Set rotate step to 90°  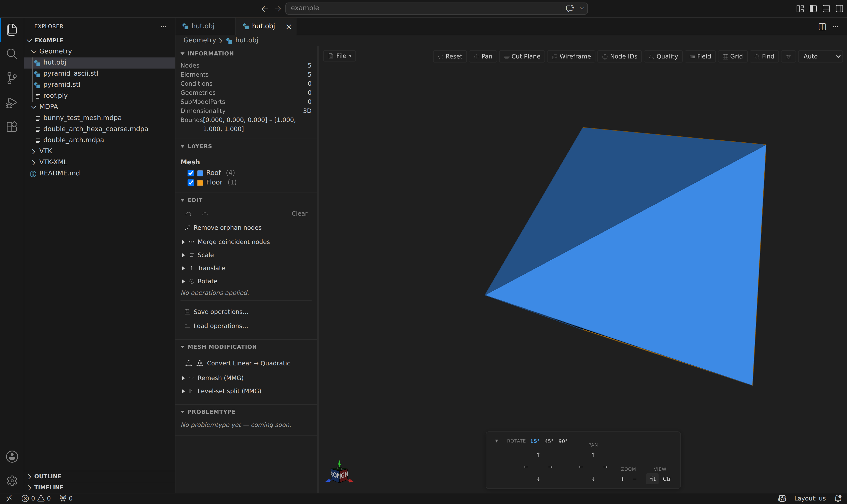563,441
